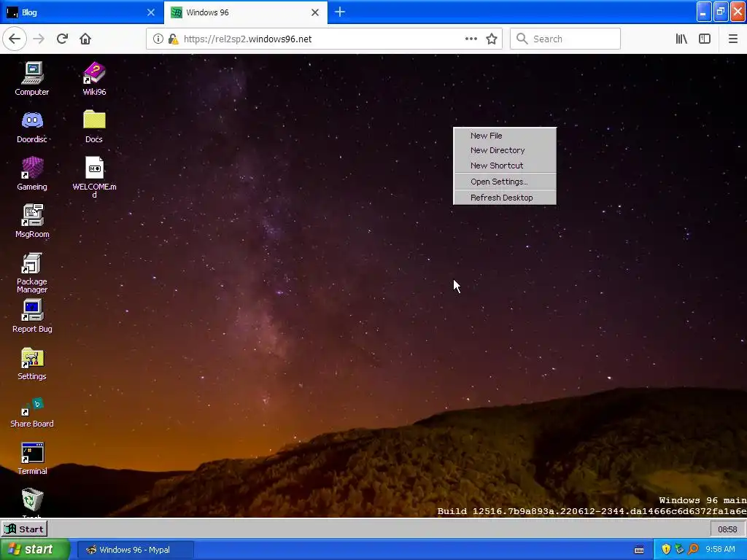Image resolution: width=747 pixels, height=560 pixels.
Task: Open the Docs folder
Action: click(94, 127)
